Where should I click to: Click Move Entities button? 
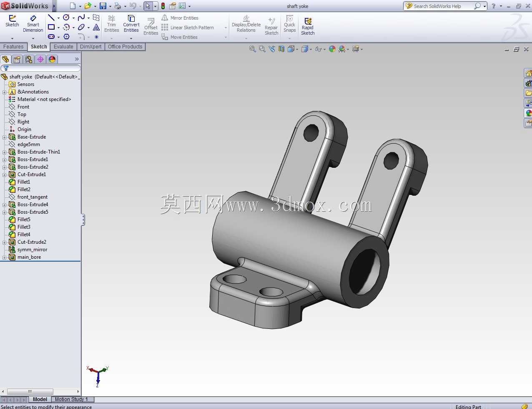click(x=180, y=37)
